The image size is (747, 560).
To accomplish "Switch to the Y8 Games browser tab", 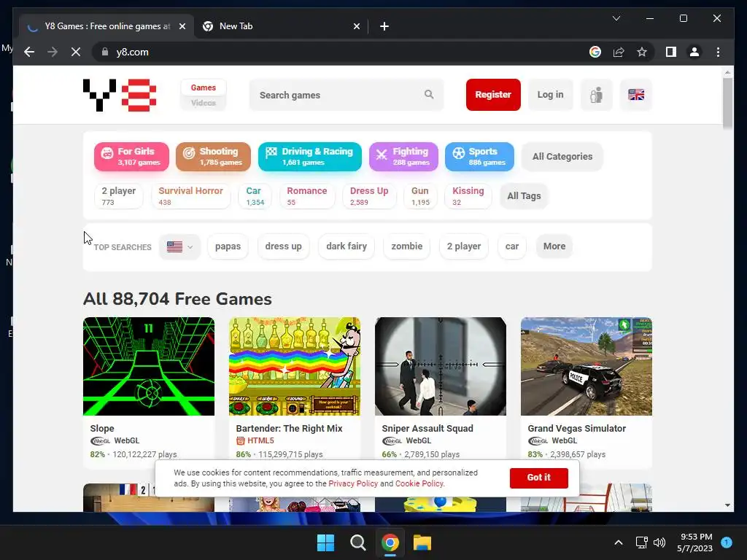I will 107,26.
